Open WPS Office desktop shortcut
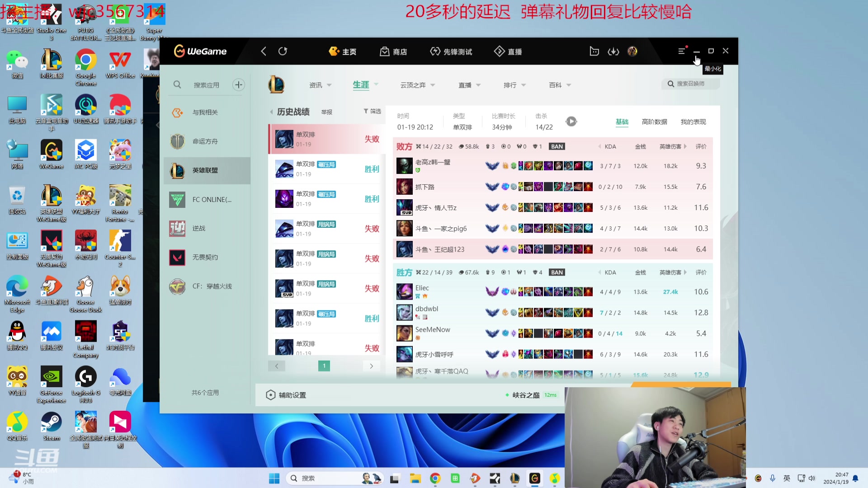This screenshot has width=868, height=488. [120, 64]
